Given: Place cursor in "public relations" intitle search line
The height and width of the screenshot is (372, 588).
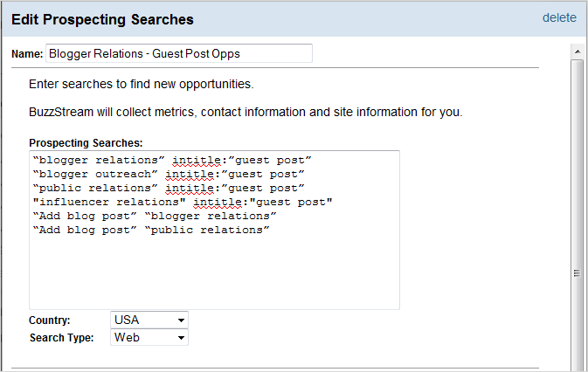Looking at the screenshot, I should pyautogui.click(x=169, y=188).
